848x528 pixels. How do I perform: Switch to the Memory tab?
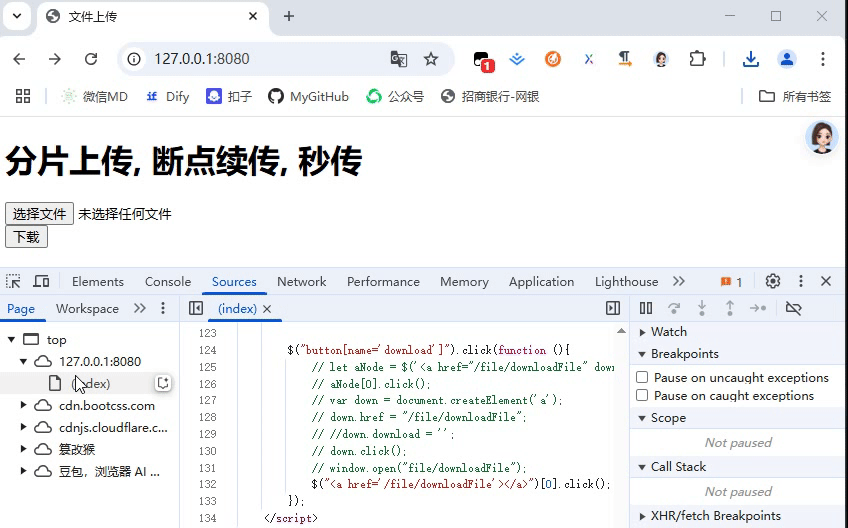point(464,281)
